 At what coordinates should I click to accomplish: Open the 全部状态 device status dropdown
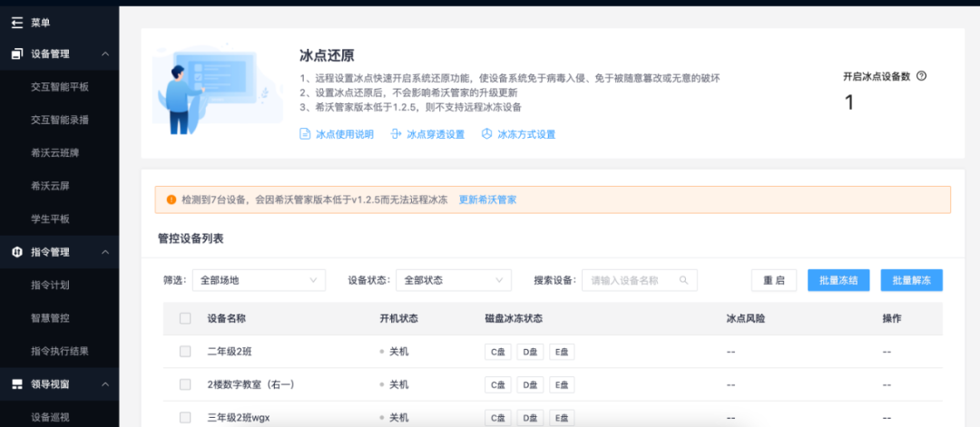point(454,280)
